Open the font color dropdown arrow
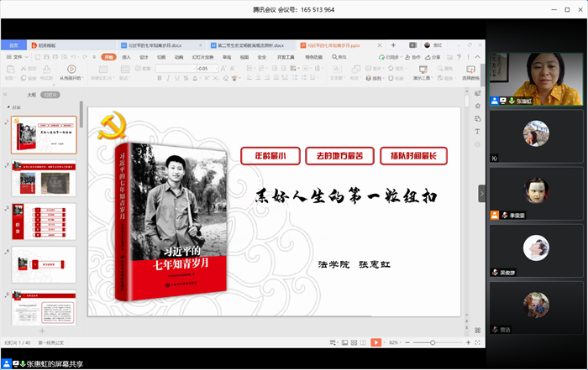The height and width of the screenshot is (370, 588). (x=199, y=78)
